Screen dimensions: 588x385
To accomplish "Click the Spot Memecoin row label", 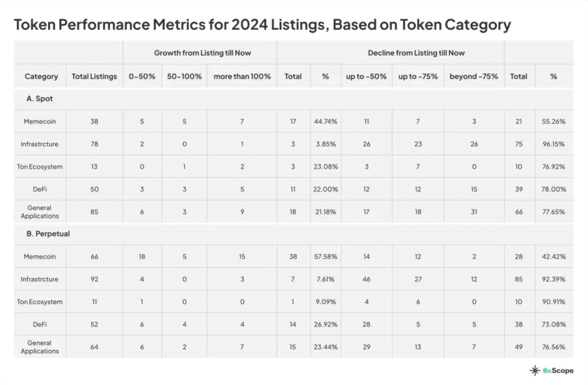I will point(40,122).
